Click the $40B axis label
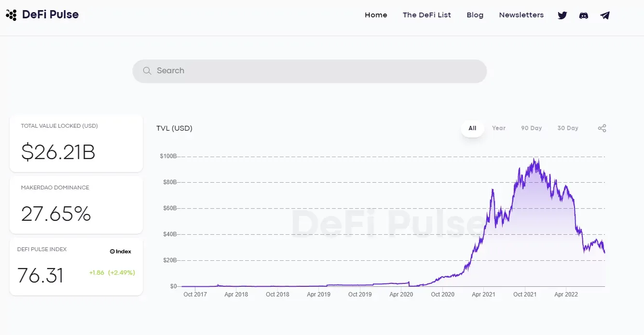Screen dimensions: 644x335 [x=169, y=234]
